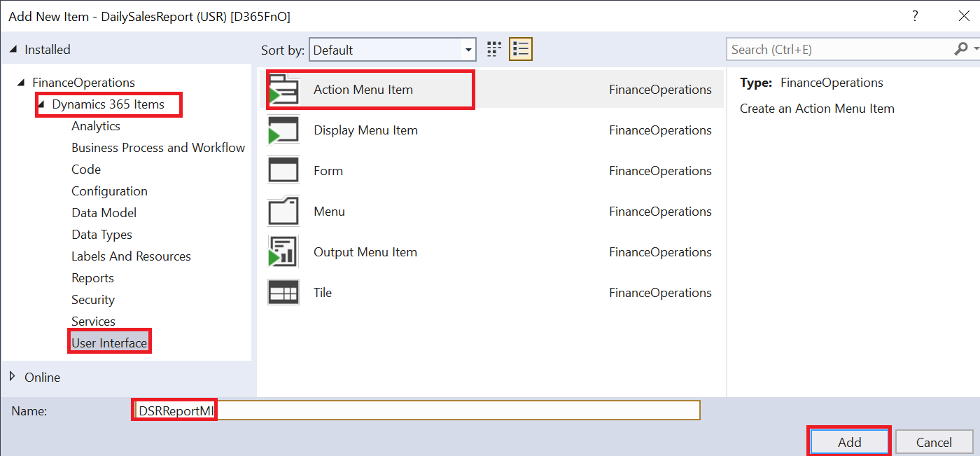The height and width of the screenshot is (456, 980).
Task: Open the search box dropdown arrow
Action: click(974, 49)
